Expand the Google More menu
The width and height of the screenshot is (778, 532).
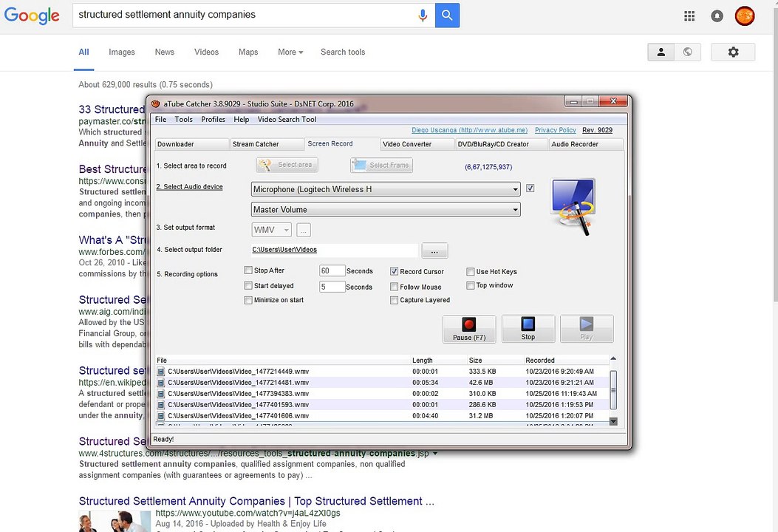pos(290,52)
